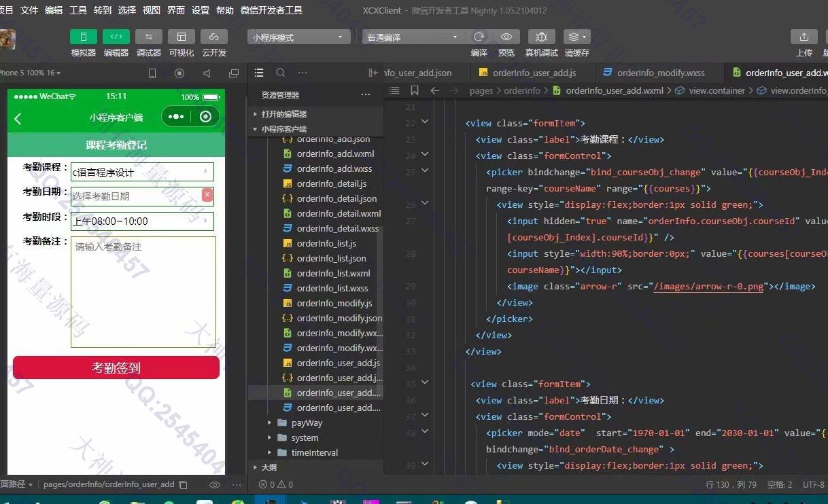Click the 空格: 2 indentation setting
Viewport: 828px width, 504px height.
pyautogui.click(x=780, y=485)
